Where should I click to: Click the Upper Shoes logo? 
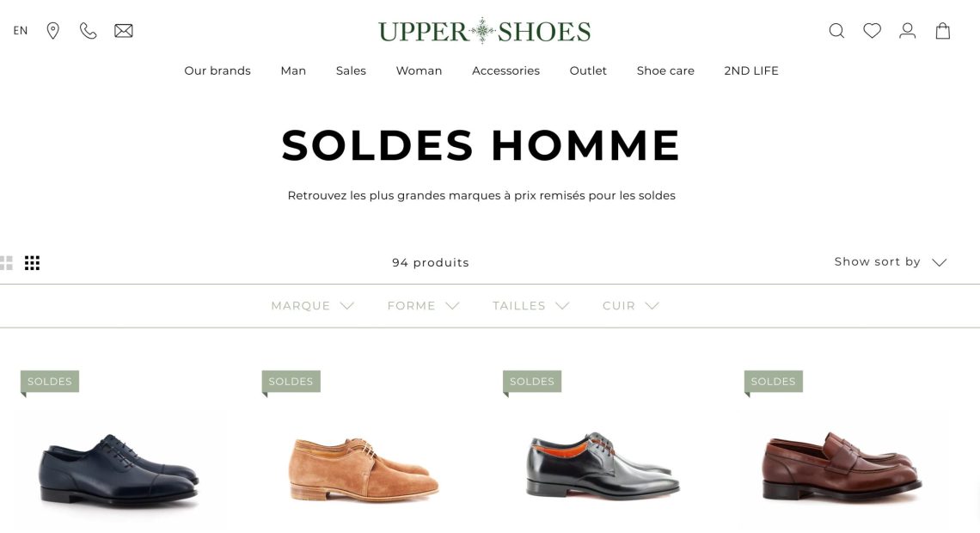point(484,31)
